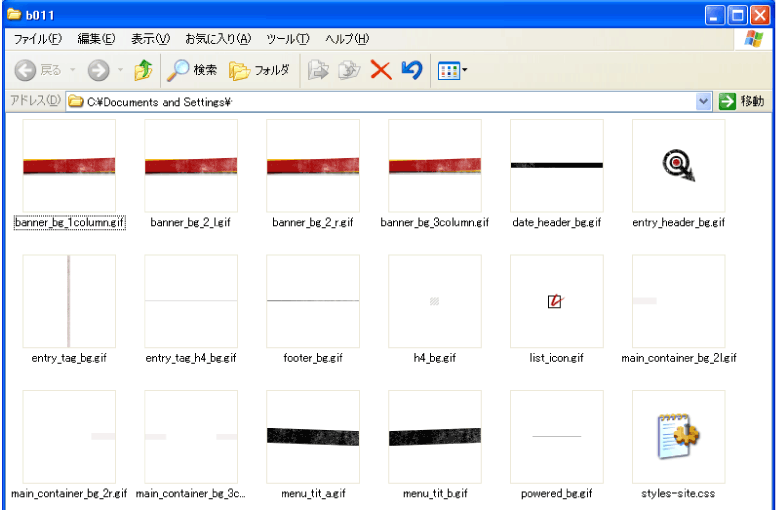Click the Forward arrow button
The width and height of the screenshot is (780, 510).
[98, 70]
